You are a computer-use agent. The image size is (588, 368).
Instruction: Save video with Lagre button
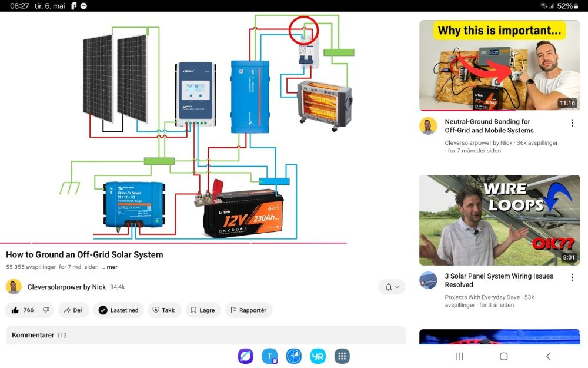(x=203, y=310)
